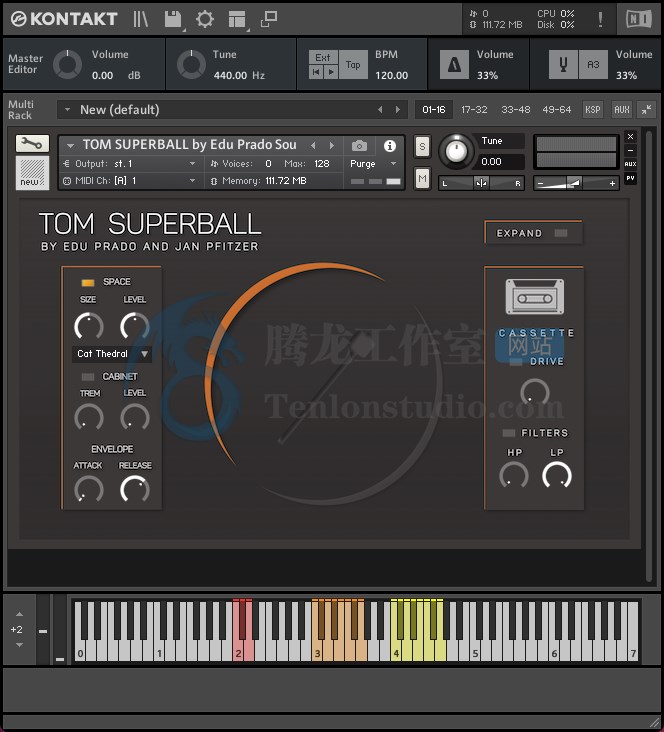Solo the instrument with S button

tap(422, 147)
